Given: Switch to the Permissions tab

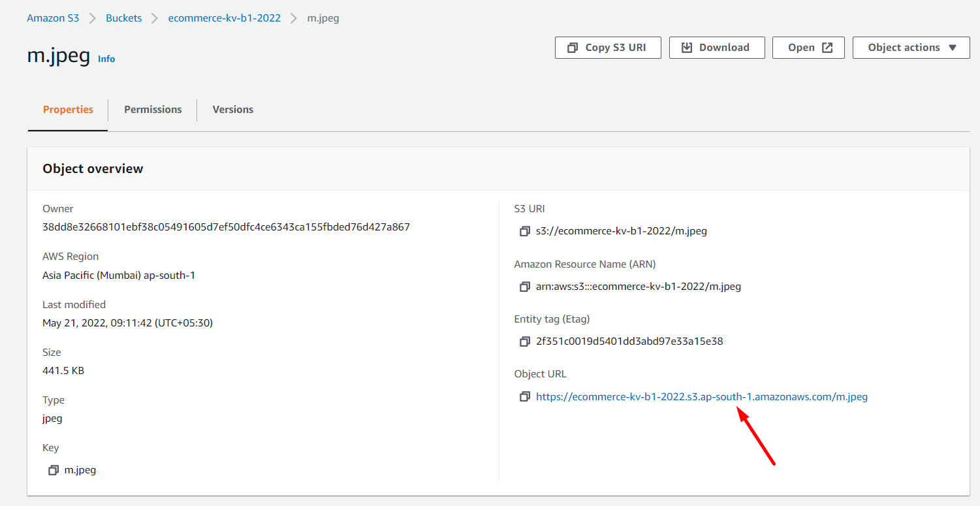Looking at the screenshot, I should coord(153,109).
